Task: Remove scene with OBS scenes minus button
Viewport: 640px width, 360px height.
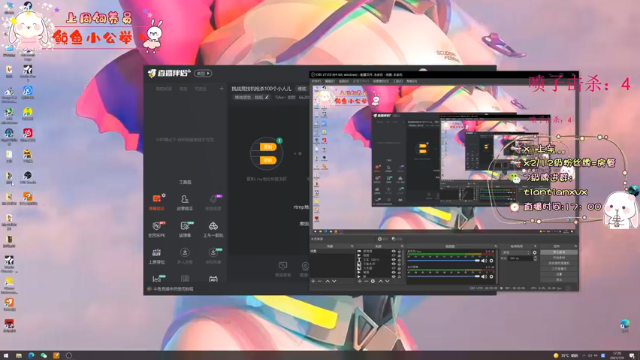Action: [320, 281]
